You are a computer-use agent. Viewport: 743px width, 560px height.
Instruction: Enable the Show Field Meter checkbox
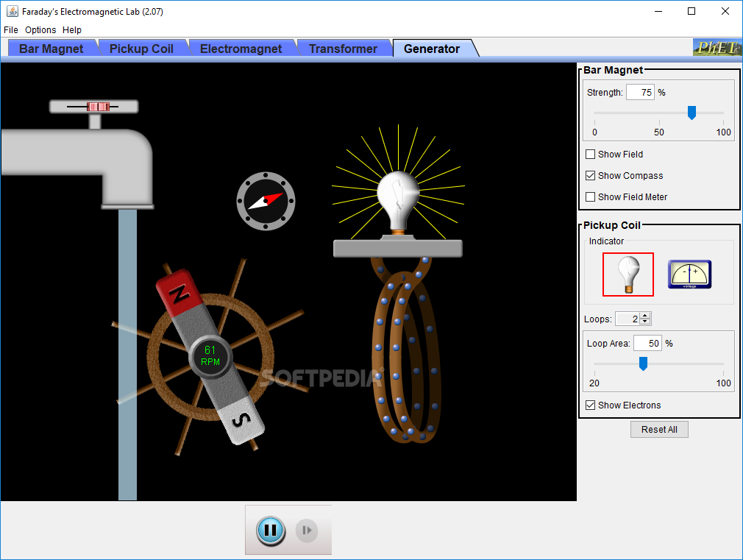coord(591,196)
